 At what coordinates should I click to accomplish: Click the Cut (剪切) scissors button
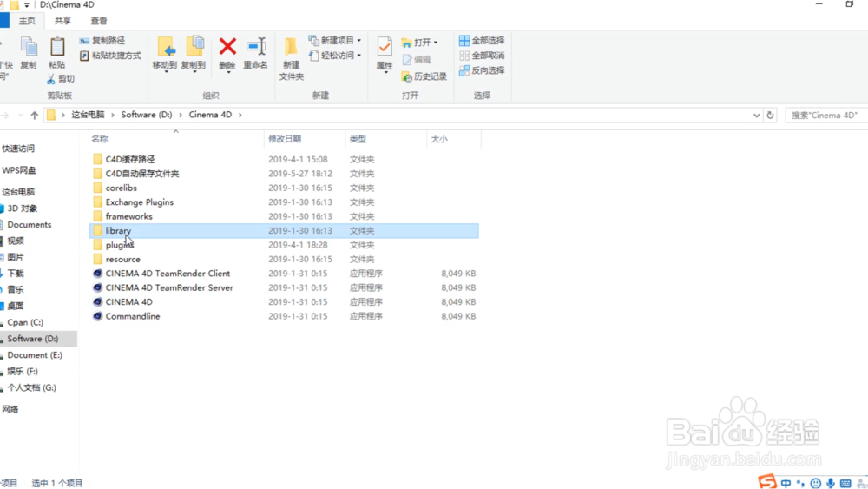pyautogui.click(x=61, y=79)
